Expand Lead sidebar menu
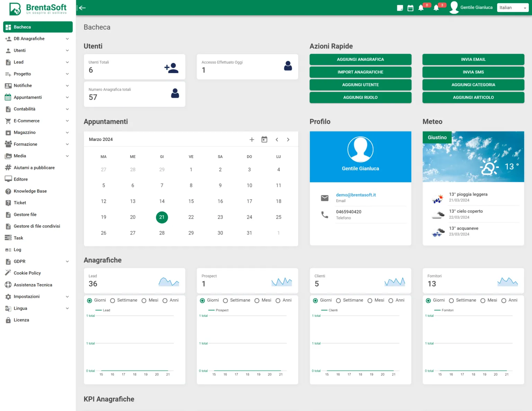The width and height of the screenshot is (532, 411). click(x=38, y=62)
